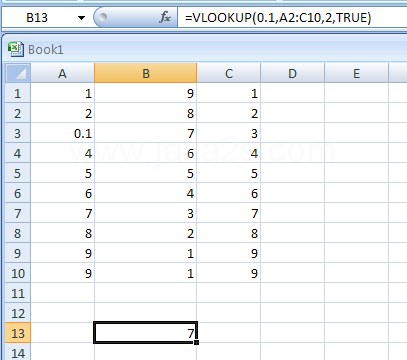Select row 10 header

18,273
